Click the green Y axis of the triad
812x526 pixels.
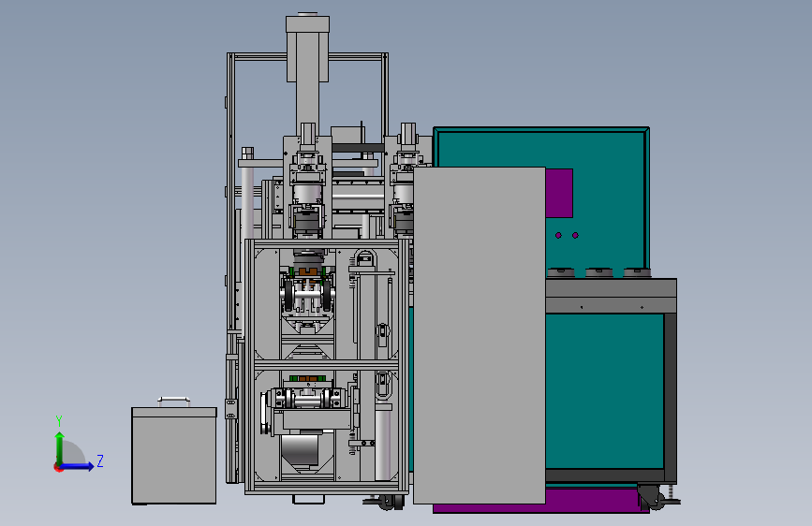(60, 448)
